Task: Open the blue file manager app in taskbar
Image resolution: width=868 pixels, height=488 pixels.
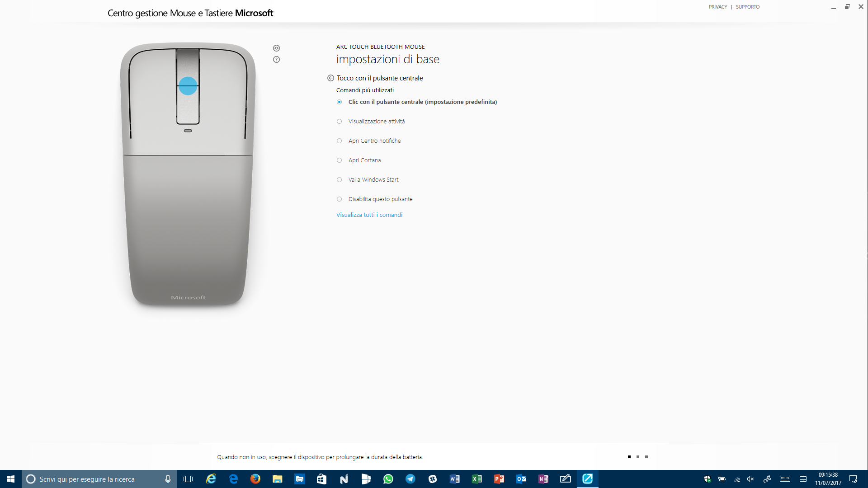Action: click(300, 479)
